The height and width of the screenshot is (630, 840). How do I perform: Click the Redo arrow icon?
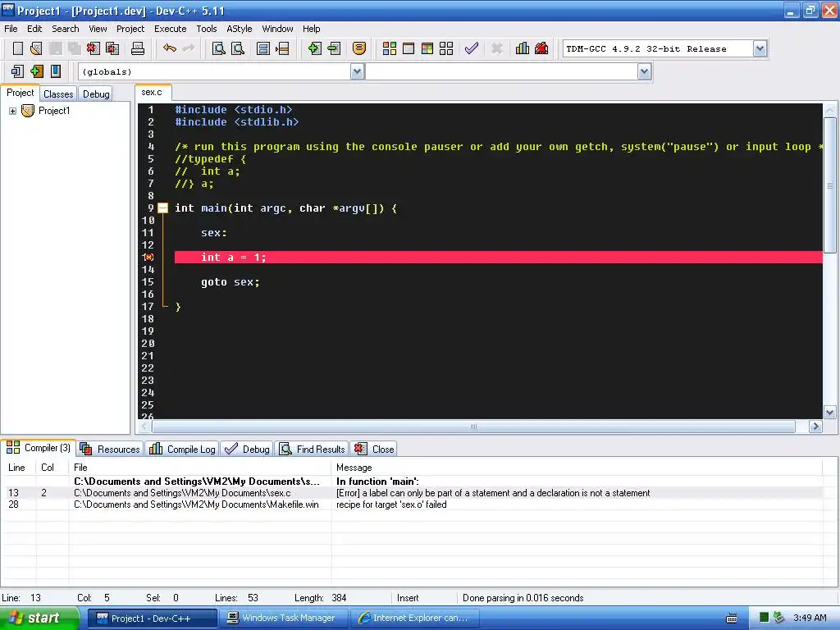click(x=189, y=48)
